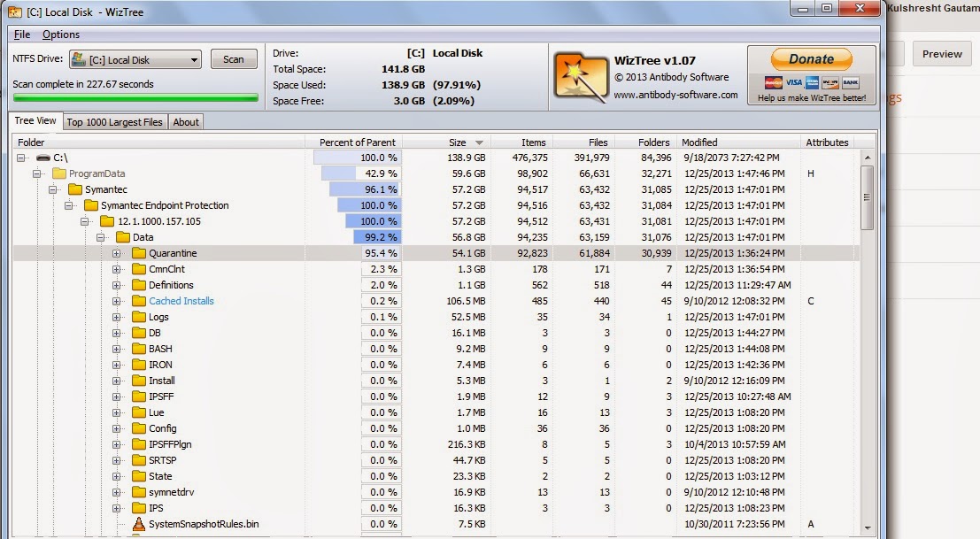Screen dimensions: 980x539
Task: Collapse the Symantec tree node
Action: pos(52,189)
